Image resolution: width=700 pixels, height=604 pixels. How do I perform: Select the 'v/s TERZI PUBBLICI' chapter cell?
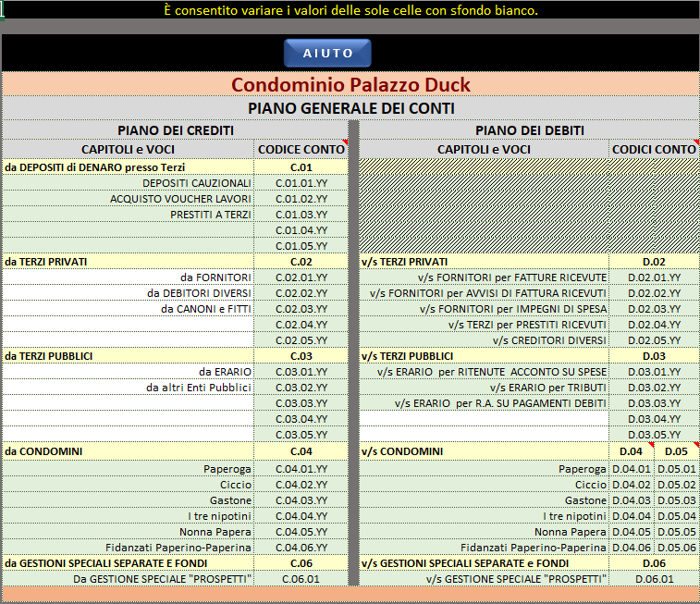click(484, 356)
